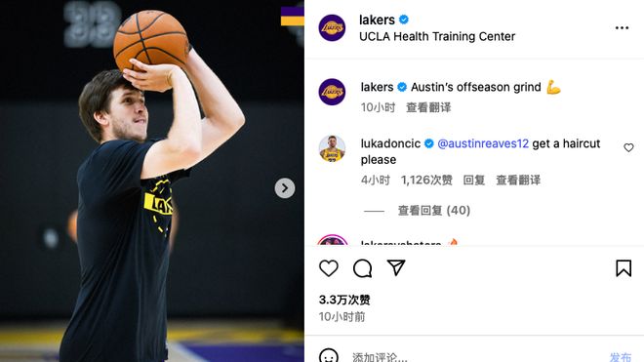Go to next photo with arrow

[x=285, y=188]
